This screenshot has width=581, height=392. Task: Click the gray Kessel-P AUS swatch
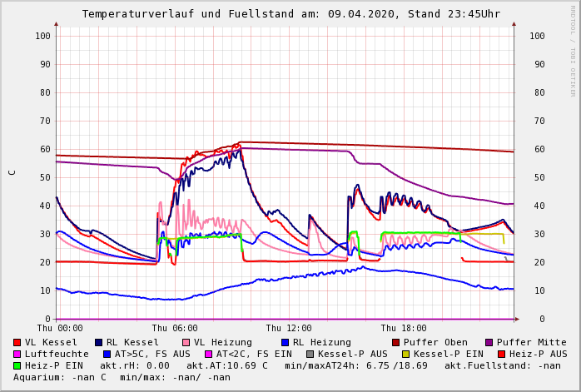(309, 355)
